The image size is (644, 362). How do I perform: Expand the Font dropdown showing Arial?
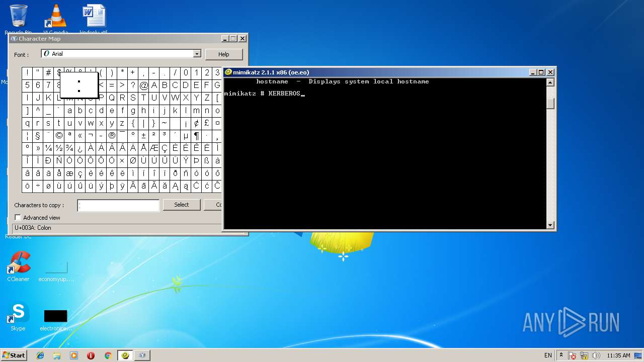197,54
